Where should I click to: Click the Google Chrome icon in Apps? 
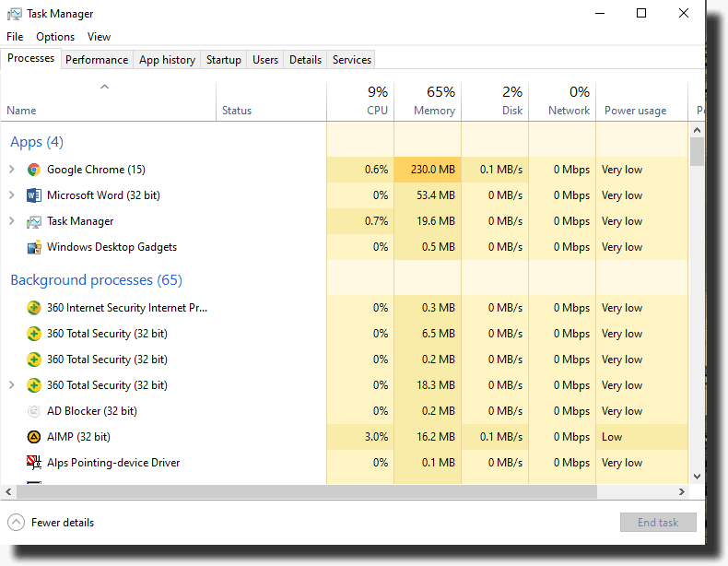click(33, 170)
